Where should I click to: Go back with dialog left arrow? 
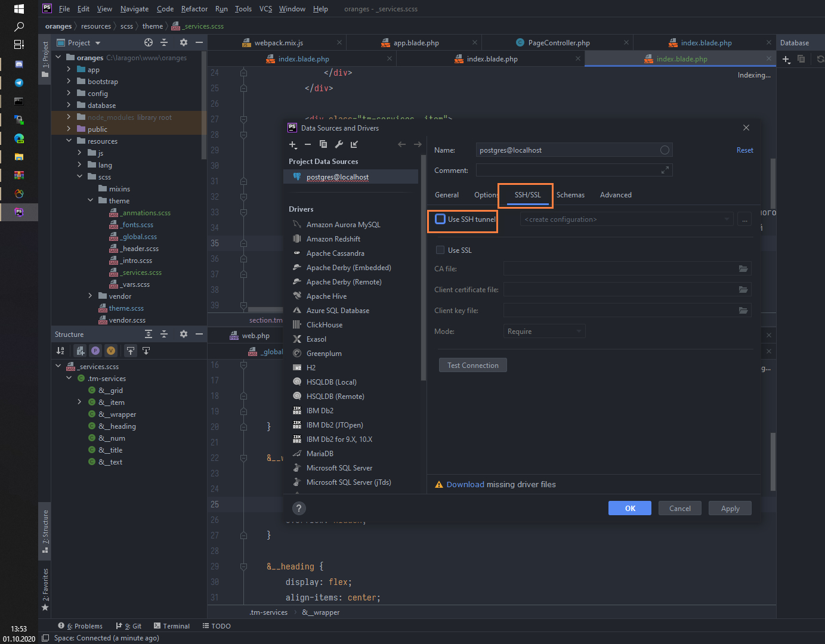click(401, 144)
